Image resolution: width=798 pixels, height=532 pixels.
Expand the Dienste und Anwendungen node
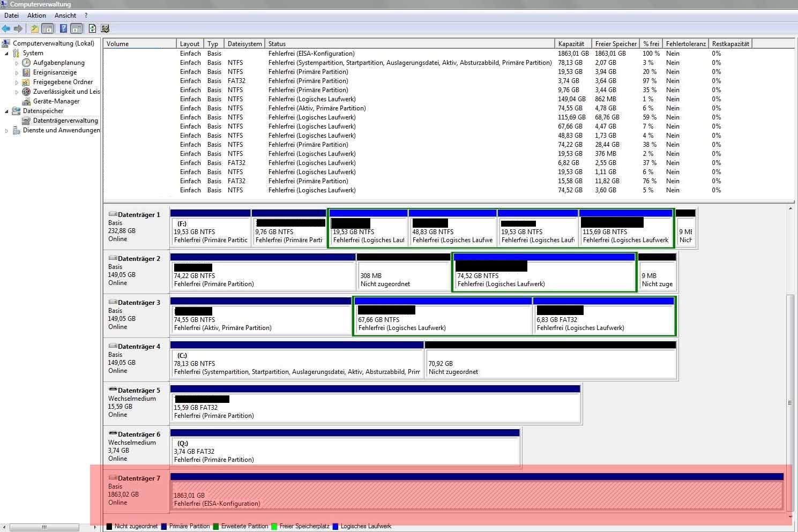[x=6, y=130]
